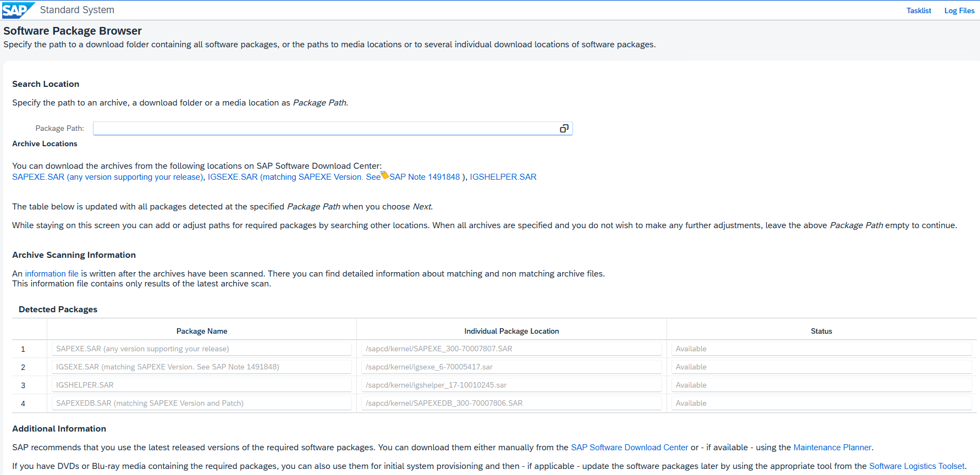Click the SAPEXE.SAR any version package name field
The image size is (980, 475).
coord(202,349)
